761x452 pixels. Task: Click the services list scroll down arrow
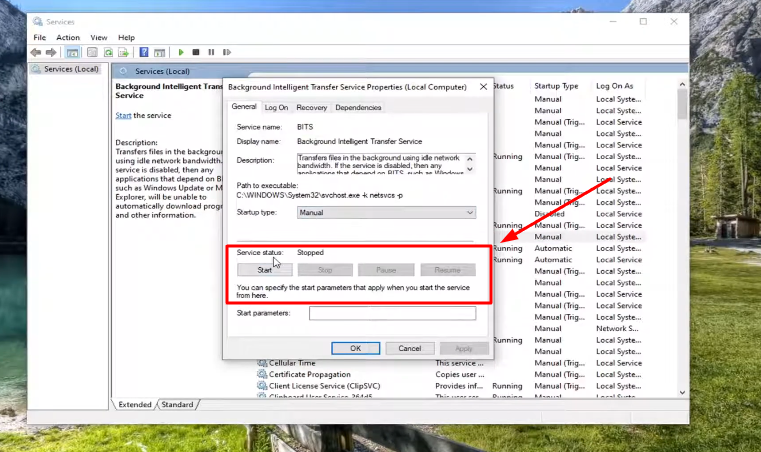pos(682,392)
